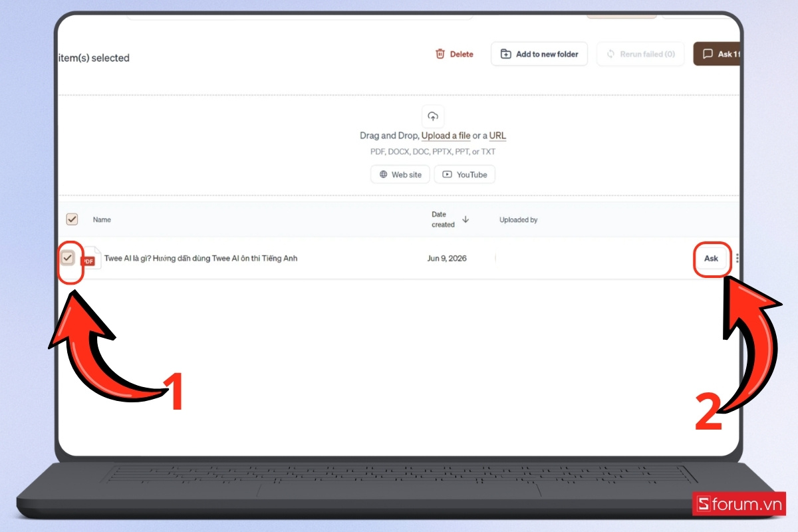Screen dimensions: 798x532
Task: Click the Uploaded by column header
Action: [518, 220]
